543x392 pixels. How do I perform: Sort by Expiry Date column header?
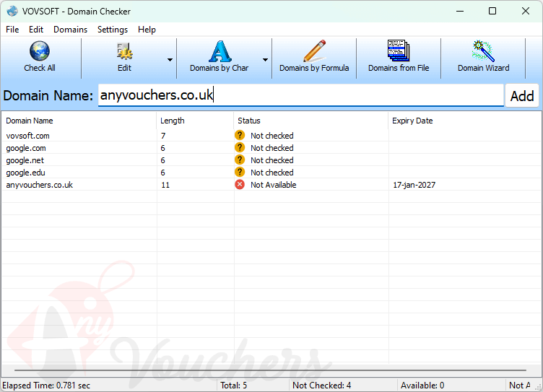(x=464, y=121)
